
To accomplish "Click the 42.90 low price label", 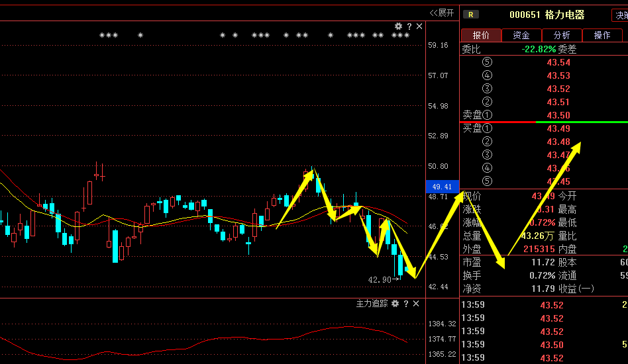I will pos(380,279).
